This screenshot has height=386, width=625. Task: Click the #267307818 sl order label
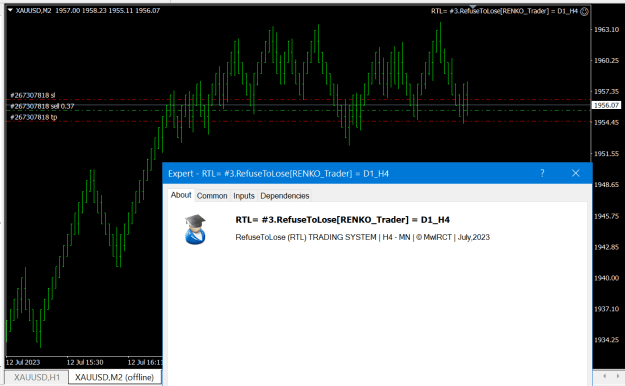click(33, 95)
